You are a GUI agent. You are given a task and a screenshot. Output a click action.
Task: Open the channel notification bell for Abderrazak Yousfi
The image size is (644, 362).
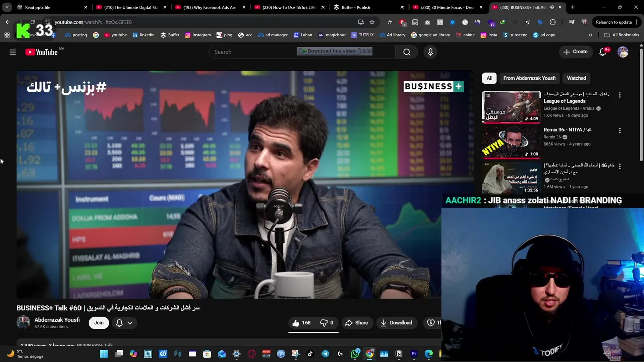click(119, 323)
